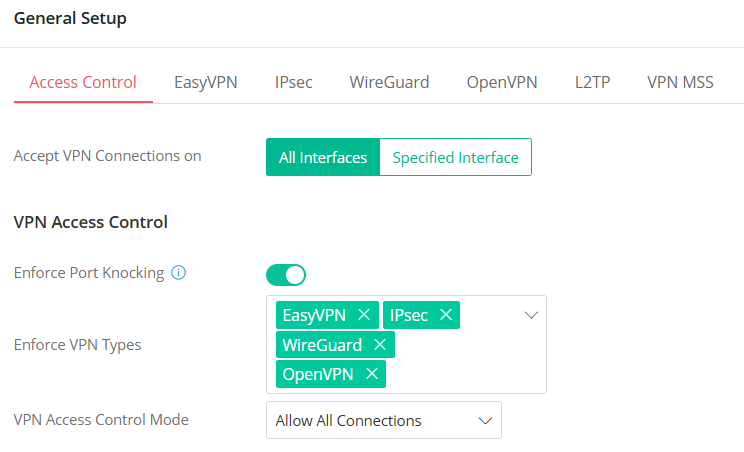Click the Enforce Port Knocking info icon
Screen dimensions: 744x452
tap(179, 273)
